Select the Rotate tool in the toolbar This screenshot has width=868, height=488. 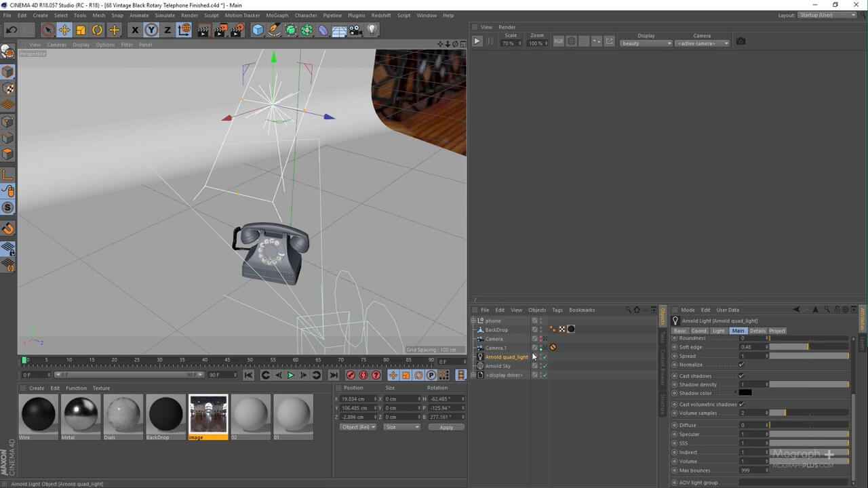(98, 29)
